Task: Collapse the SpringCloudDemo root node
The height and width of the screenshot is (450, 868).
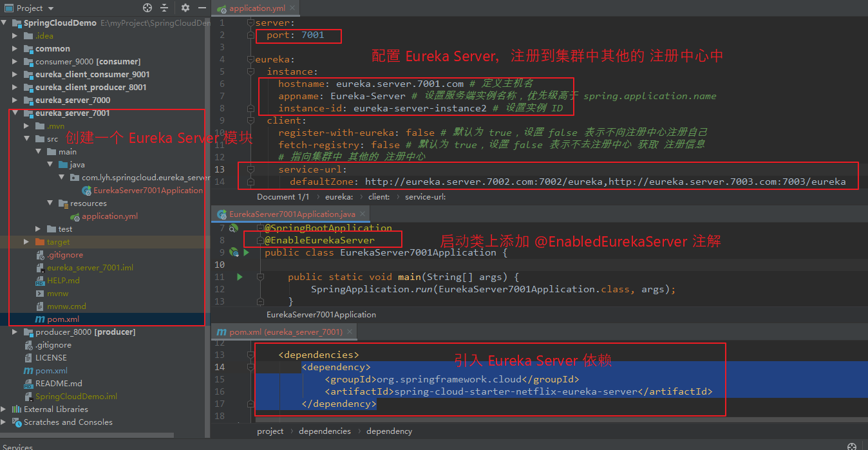Action: coord(5,23)
